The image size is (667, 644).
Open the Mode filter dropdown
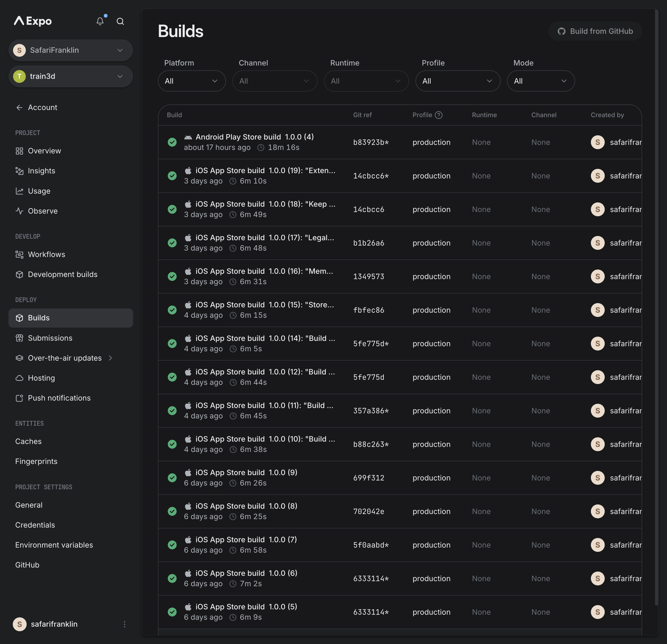click(x=541, y=81)
